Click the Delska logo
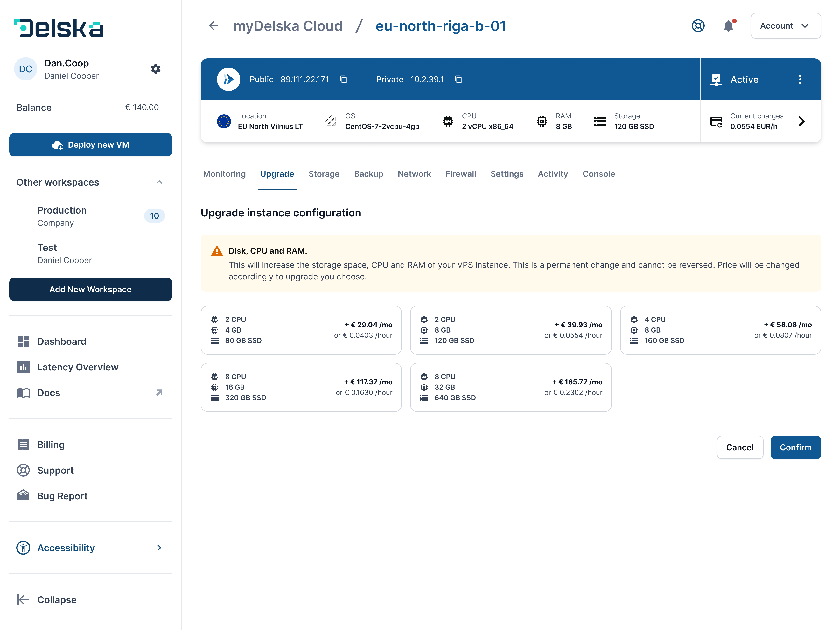Screen dimensions: 840x630 click(58, 28)
